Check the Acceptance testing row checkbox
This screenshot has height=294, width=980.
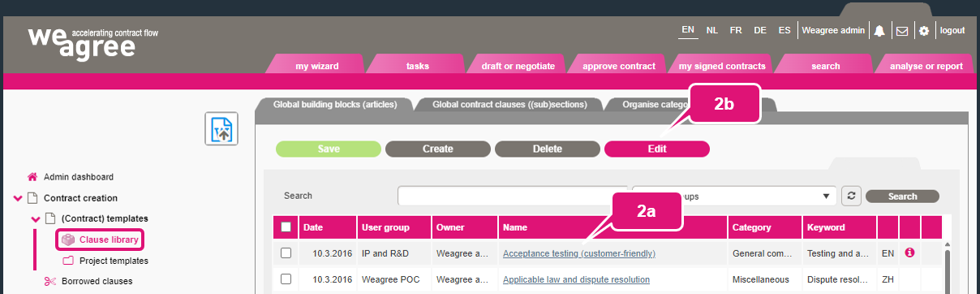click(x=286, y=253)
